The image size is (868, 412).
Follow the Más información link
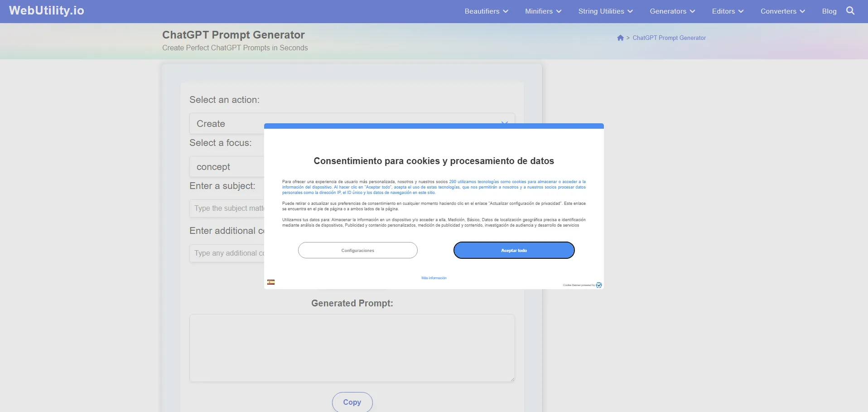434,278
